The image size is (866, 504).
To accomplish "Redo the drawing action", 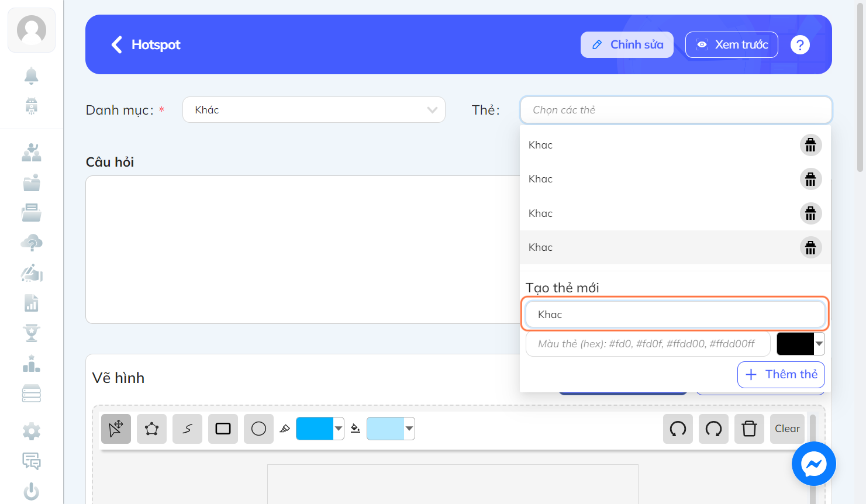I will coord(713,429).
